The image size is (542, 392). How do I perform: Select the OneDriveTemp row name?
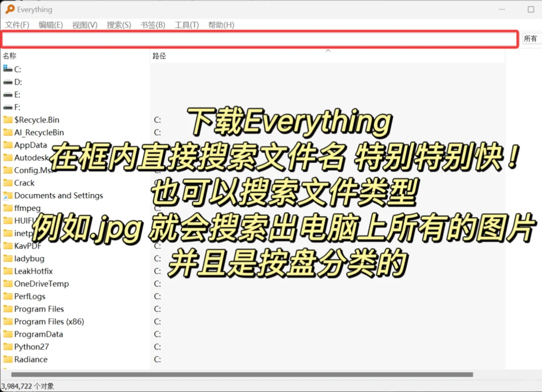pyautogui.click(x=41, y=284)
